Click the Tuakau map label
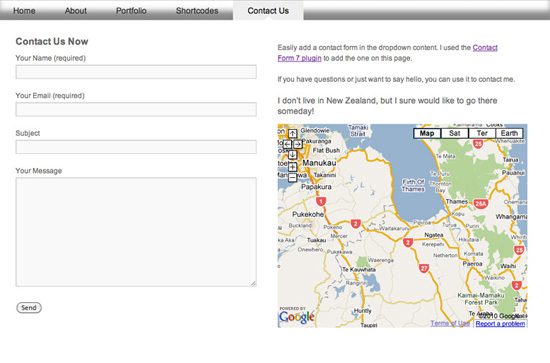This screenshot has height=363, width=550. tap(317, 240)
